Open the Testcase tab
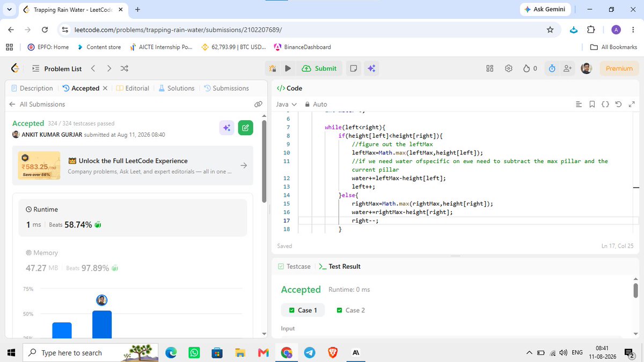 [x=294, y=266]
